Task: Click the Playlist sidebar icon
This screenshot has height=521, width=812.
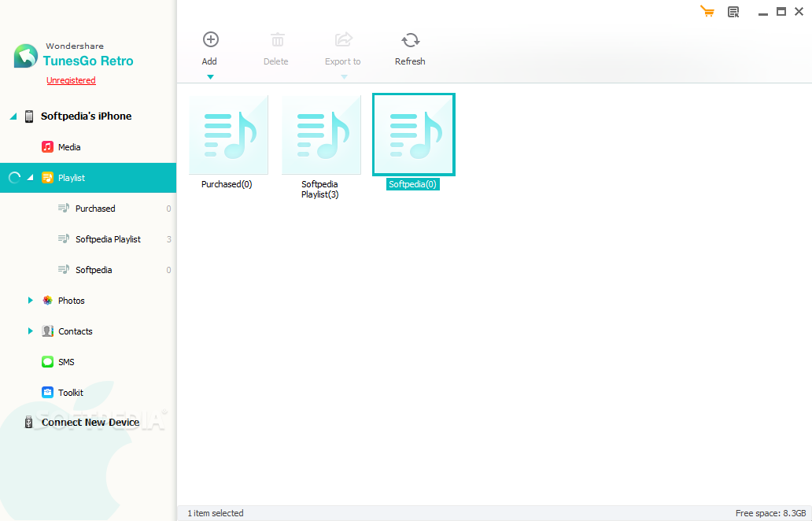Action: tap(48, 178)
